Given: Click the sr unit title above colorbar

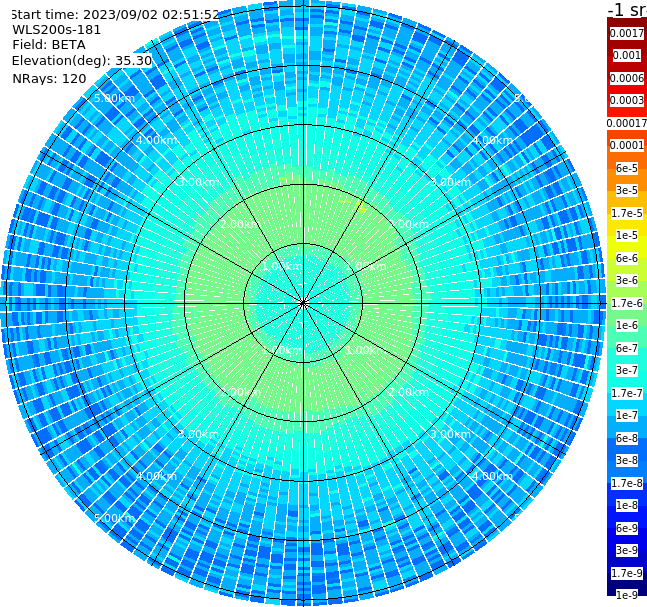Looking at the screenshot, I should (627, 9).
